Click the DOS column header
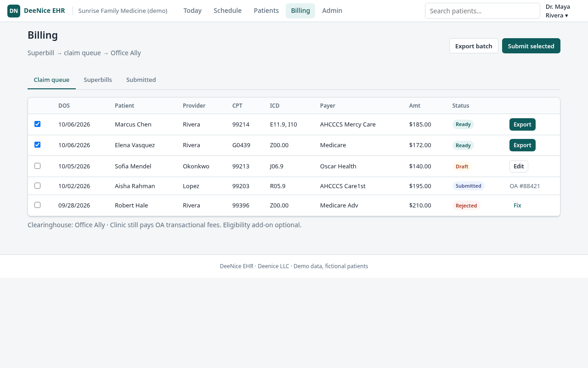 point(64,106)
